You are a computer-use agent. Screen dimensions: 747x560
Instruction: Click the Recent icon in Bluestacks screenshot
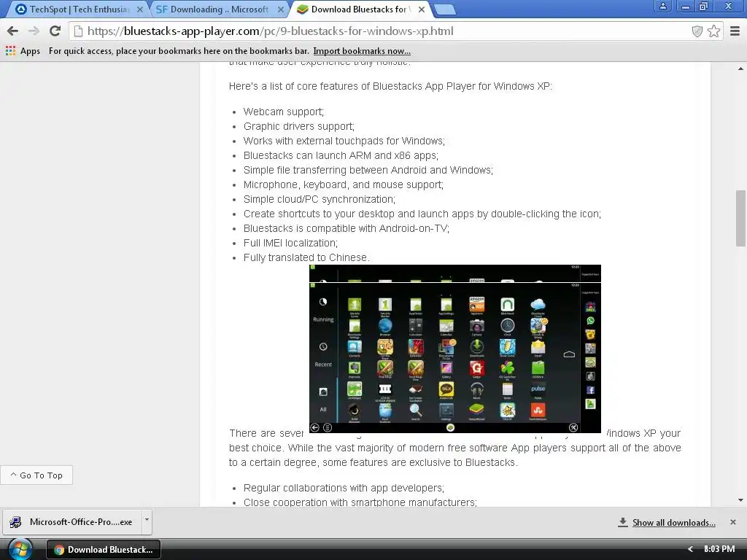point(323,346)
